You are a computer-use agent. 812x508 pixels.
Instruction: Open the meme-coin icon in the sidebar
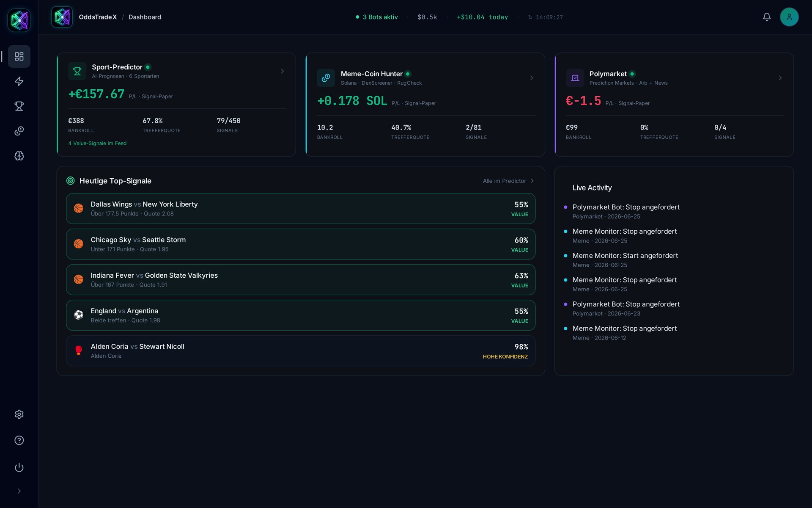click(x=19, y=131)
